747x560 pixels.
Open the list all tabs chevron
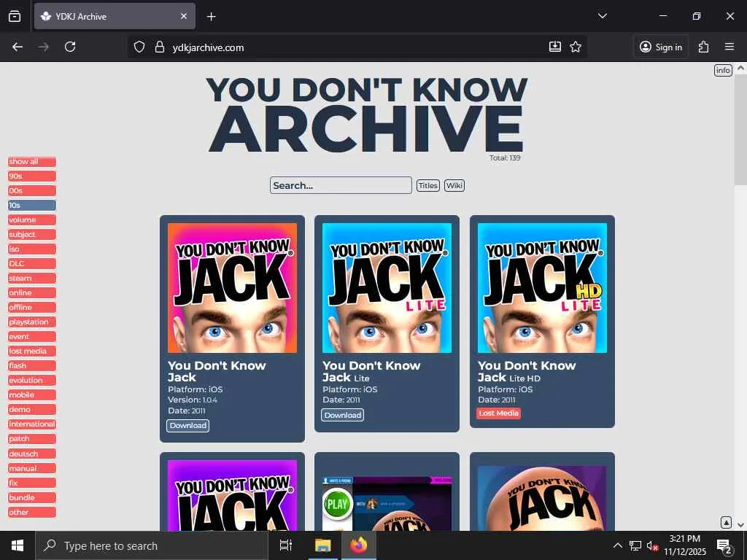pos(603,16)
